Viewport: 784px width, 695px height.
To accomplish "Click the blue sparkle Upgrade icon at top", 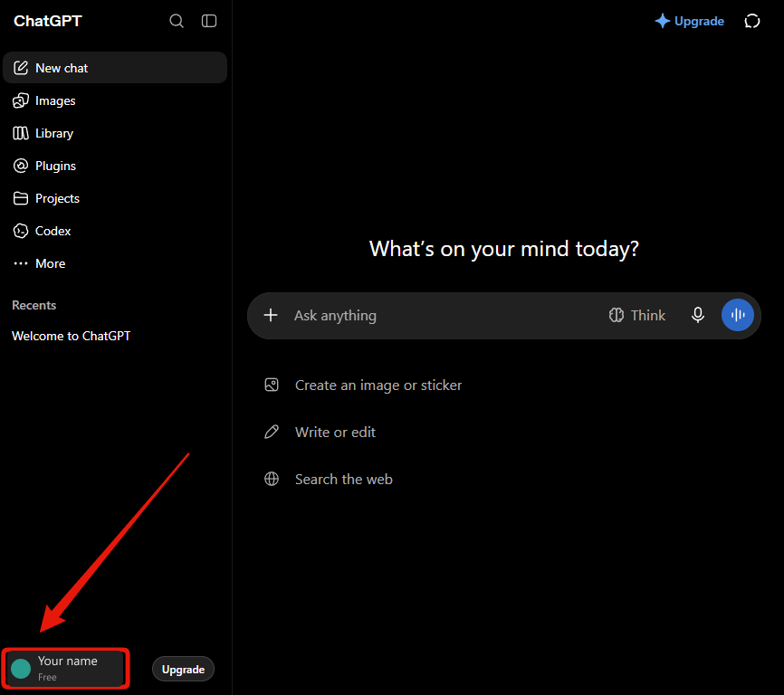I will 663,21.
